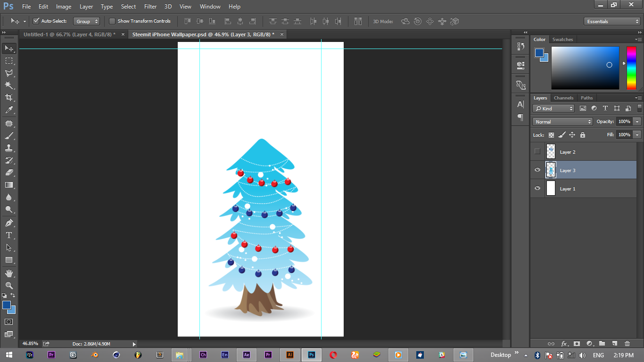Select the Move tool
This screenshot has width=644, height=362.
point(9,49)
